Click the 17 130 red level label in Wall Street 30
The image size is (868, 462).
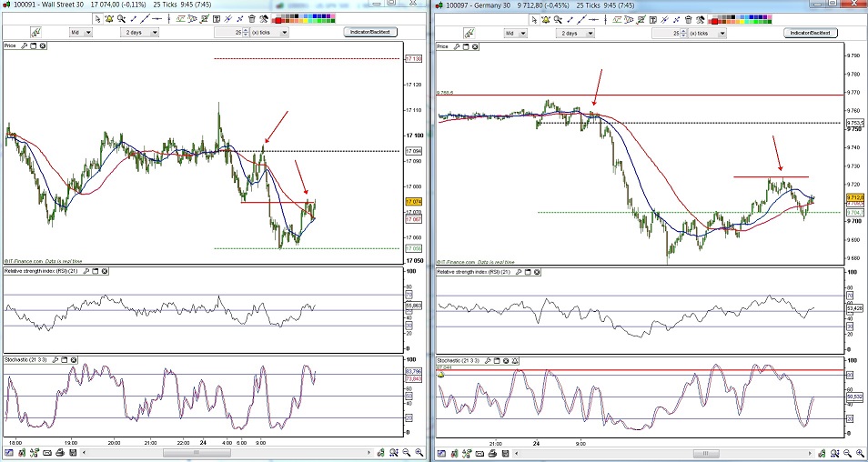click(413, 58)
